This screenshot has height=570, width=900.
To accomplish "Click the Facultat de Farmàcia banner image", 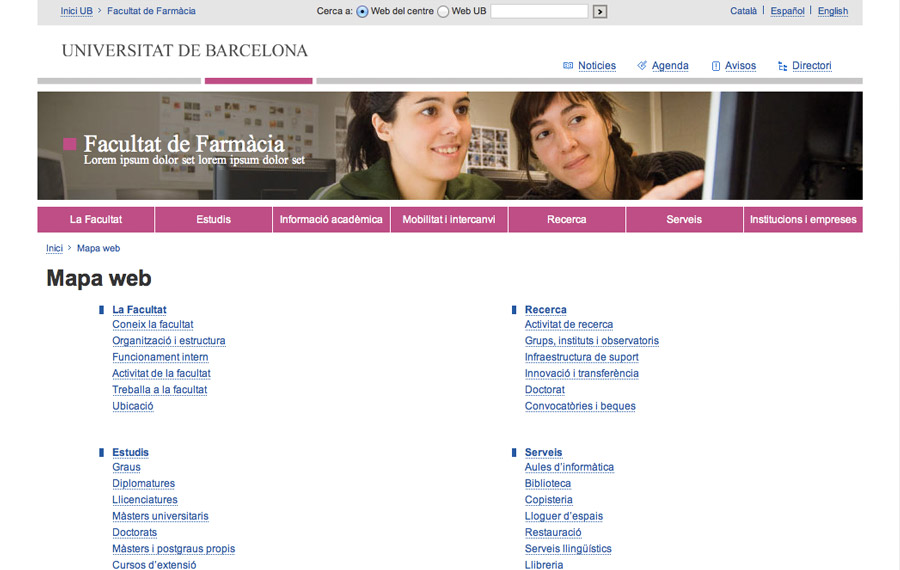I will [449, 146].
